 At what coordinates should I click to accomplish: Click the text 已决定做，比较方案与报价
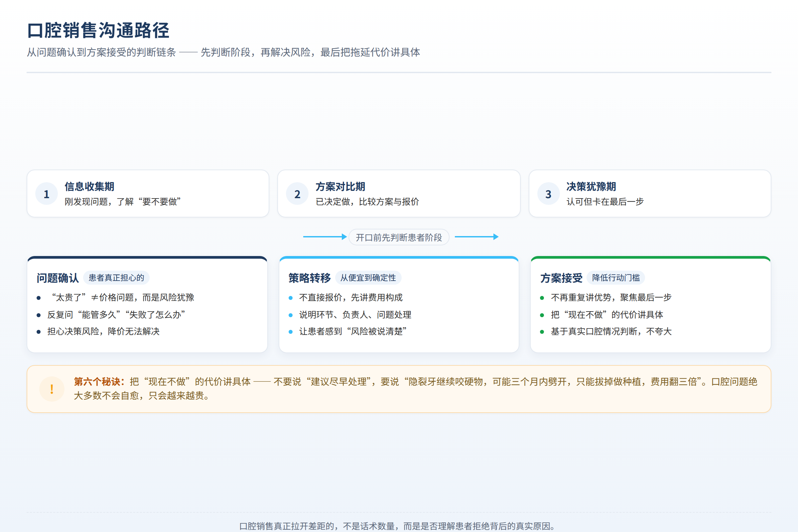click(367, 201)
